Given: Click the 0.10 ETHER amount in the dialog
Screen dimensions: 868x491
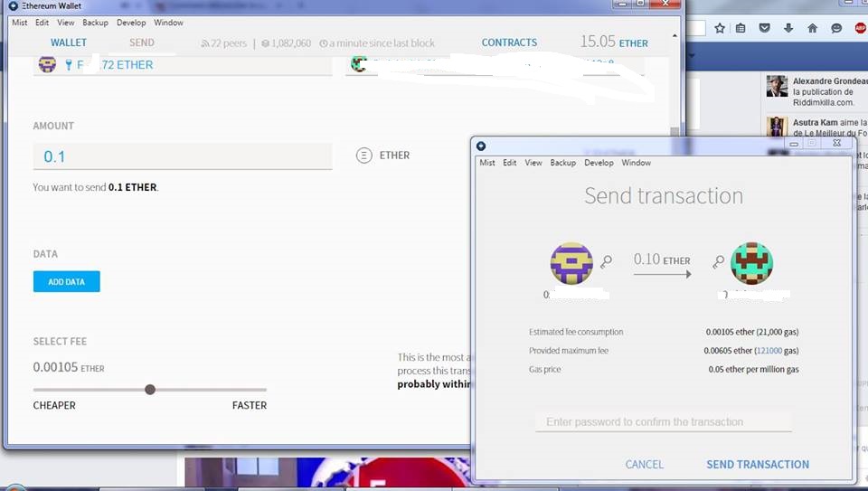Looking at the screenshot, I should (662, 260).
